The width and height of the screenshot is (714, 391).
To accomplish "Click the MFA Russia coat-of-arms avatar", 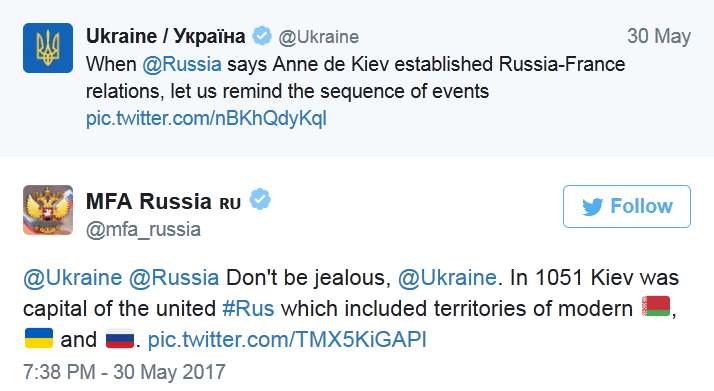I will click(x=48, y=210).
